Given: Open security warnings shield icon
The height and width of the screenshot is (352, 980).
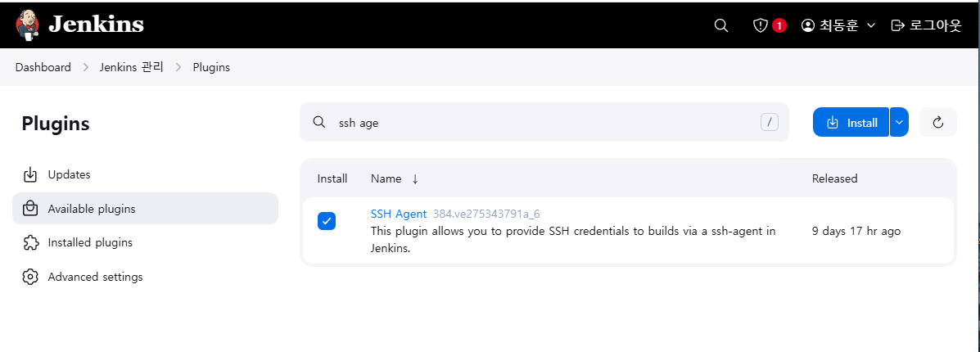Looking at the screenshot, I should click(x=760, y=25).
